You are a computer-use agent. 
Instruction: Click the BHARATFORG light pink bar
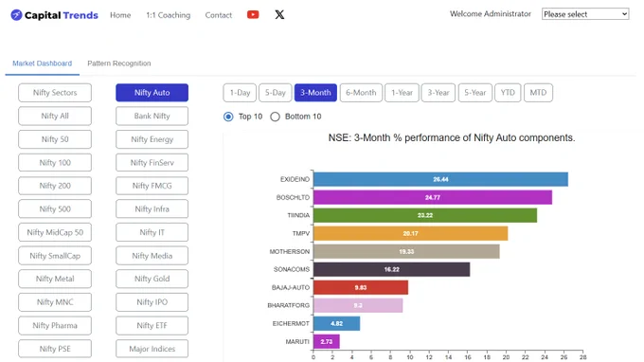click(x=358, y=305)
